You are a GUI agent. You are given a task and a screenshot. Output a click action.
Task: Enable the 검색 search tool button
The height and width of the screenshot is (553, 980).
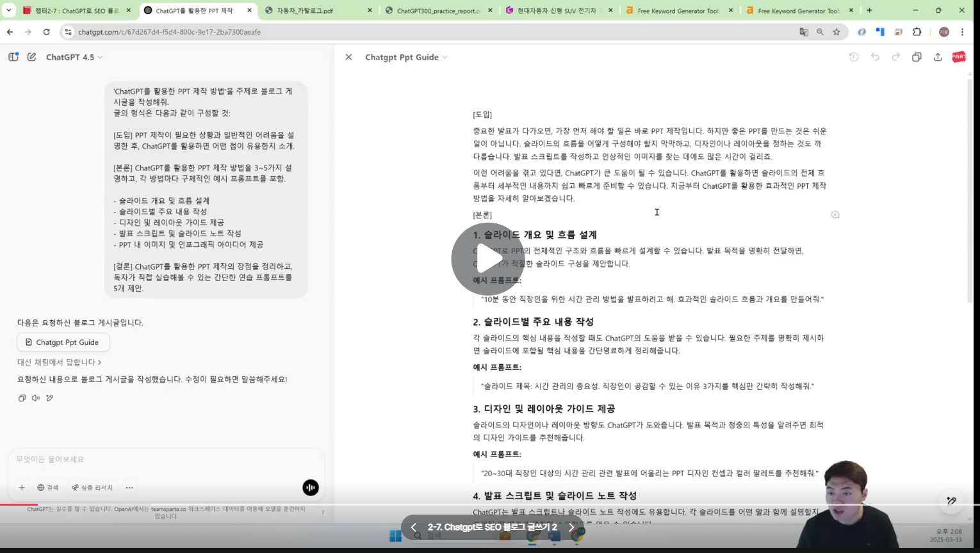[x=48, y=488]
